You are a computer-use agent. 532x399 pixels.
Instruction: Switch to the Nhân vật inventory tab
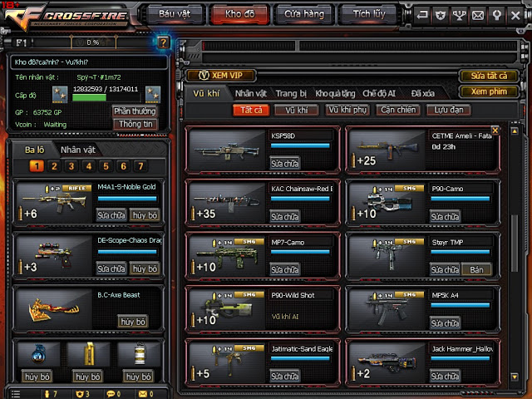coord(251,93)
